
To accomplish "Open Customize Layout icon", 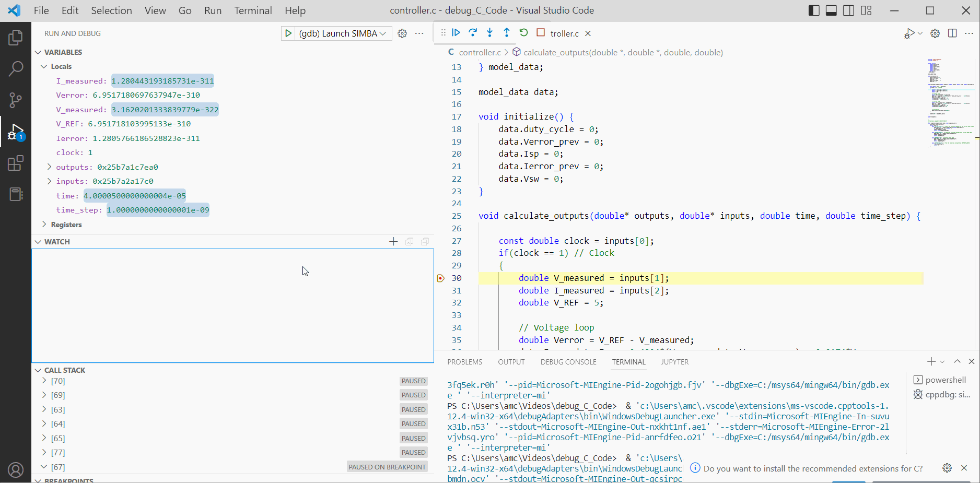I will (866, 10).
